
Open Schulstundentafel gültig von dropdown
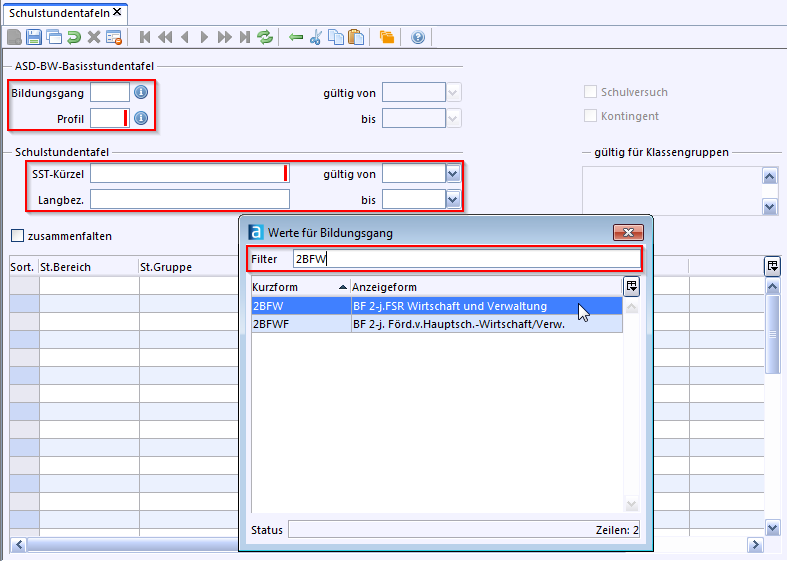453,174
